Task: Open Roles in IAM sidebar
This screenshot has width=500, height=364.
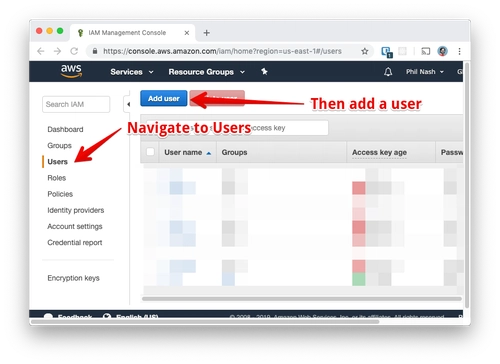Action: coord(57,178)
